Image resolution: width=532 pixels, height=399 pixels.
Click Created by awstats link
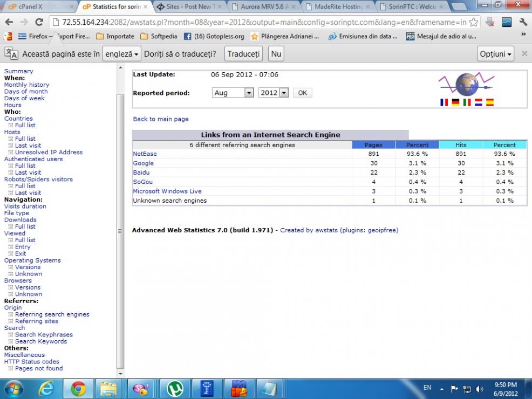click(x=339, y=230)
